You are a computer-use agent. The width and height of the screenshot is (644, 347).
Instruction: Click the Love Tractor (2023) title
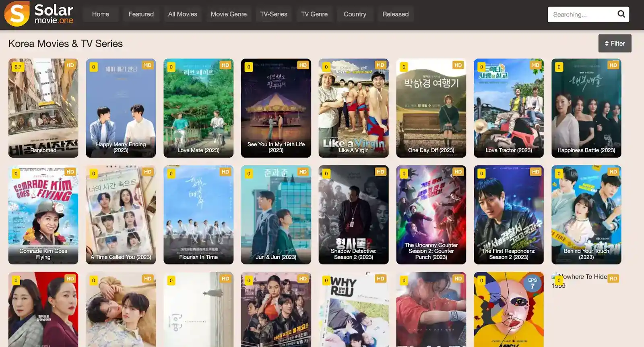coord(509,150)
